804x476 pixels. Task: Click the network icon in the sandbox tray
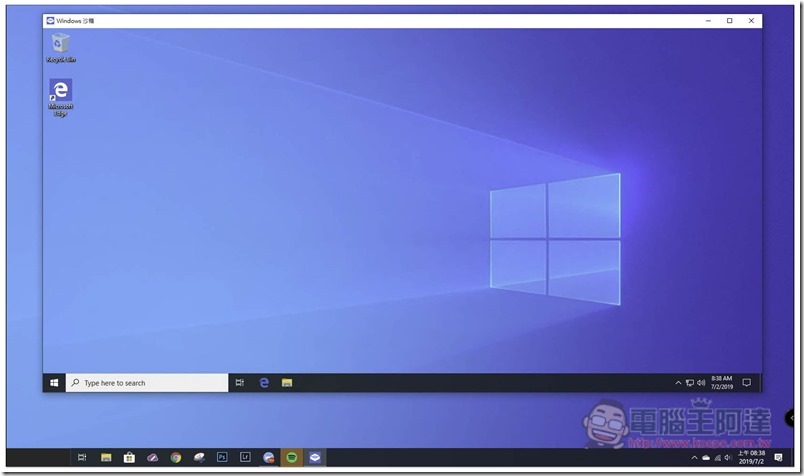690,383
